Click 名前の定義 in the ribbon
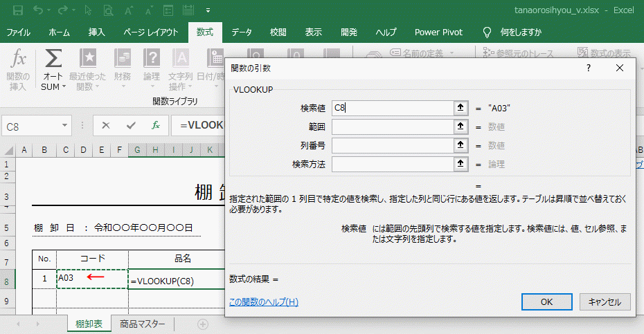Screen dimensions: 644x334 [x=422, y=53]
